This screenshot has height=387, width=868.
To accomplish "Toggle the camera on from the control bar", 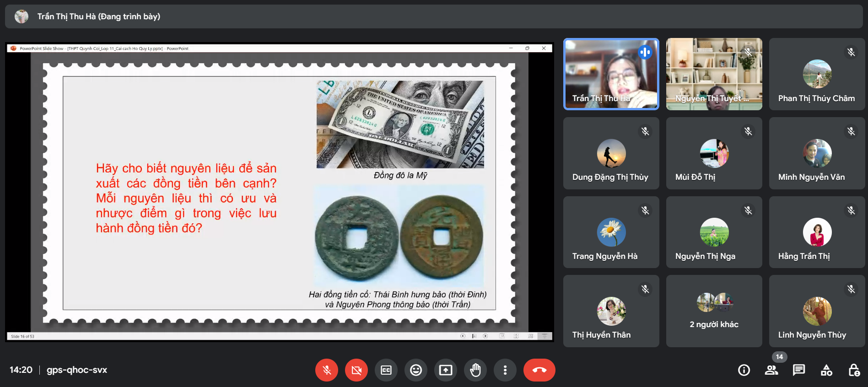I will click(356, 370).
